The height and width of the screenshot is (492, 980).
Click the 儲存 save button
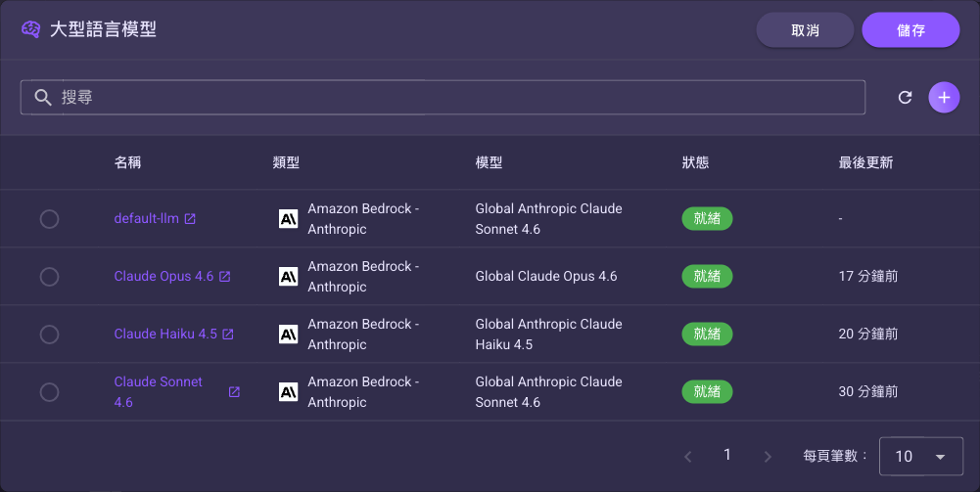point(910,30)
